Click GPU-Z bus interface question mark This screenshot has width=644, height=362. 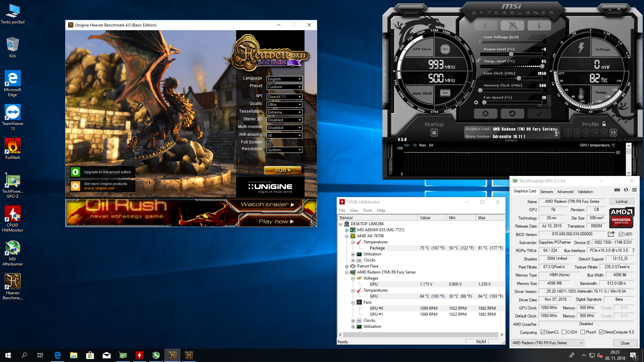[633, 250]
